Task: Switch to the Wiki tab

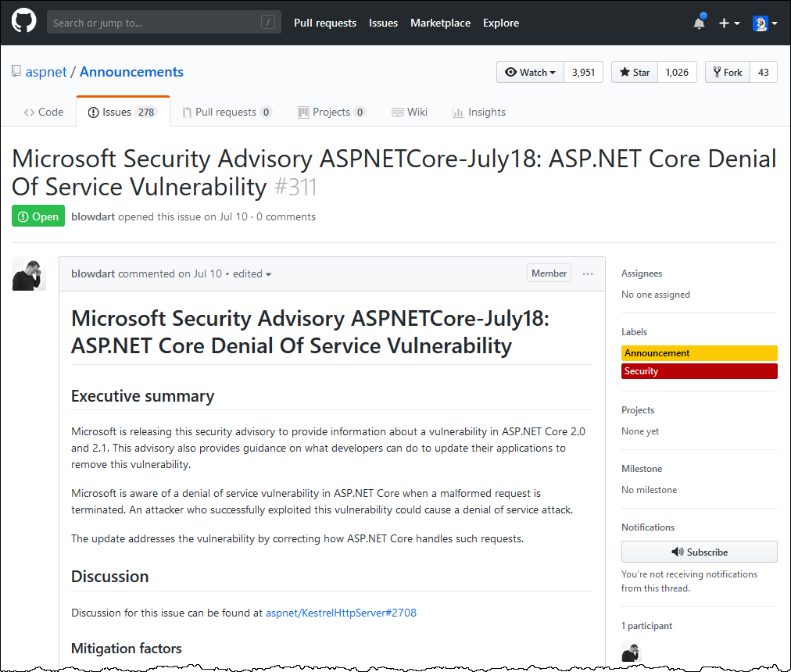Action: coord(410,112)
